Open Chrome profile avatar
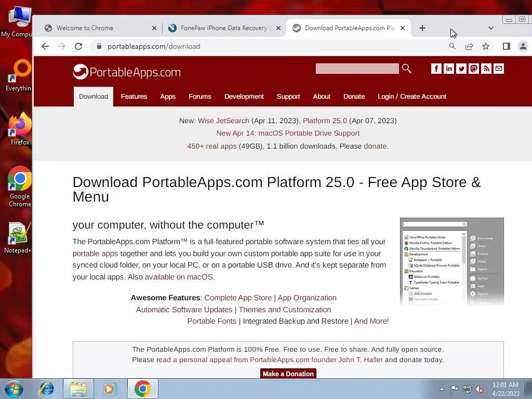 523,46
